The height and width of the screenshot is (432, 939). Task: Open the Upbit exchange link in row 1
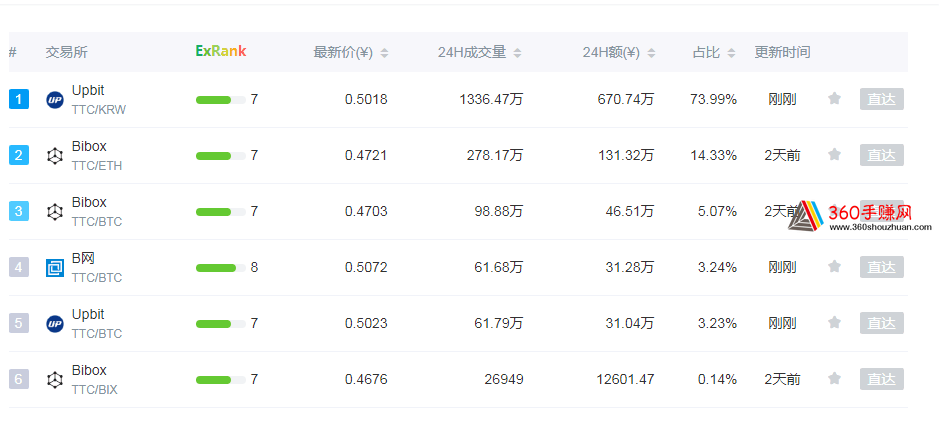(88, 90)
